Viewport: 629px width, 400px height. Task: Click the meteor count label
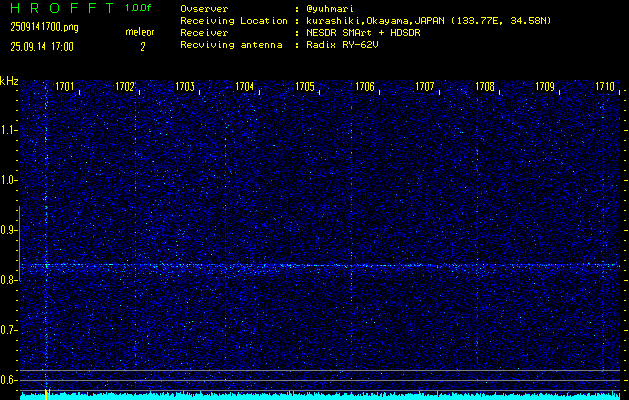(x=140, y=32)
